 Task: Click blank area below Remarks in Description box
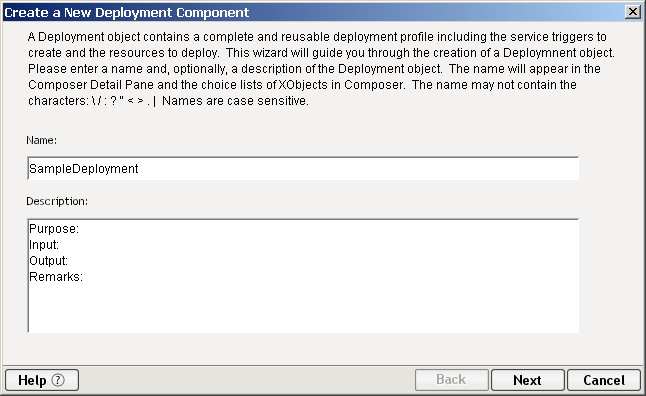point(303,309)
